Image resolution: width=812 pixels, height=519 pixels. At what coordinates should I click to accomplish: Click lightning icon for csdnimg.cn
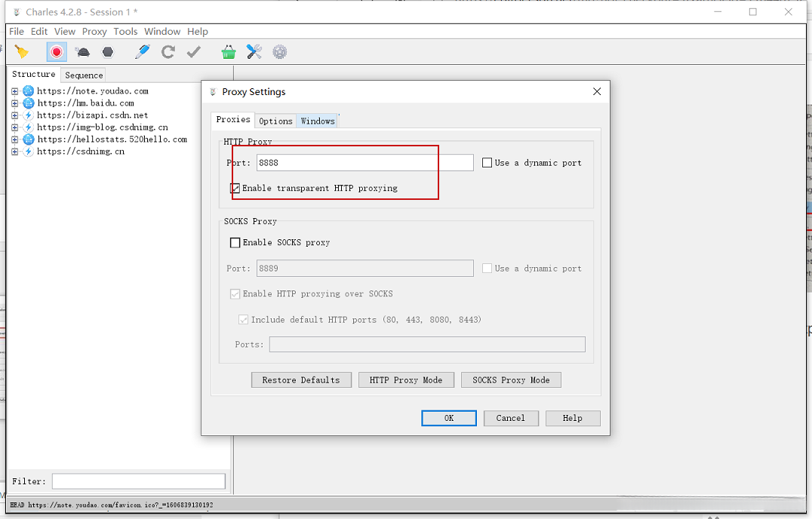coord(29,152)
